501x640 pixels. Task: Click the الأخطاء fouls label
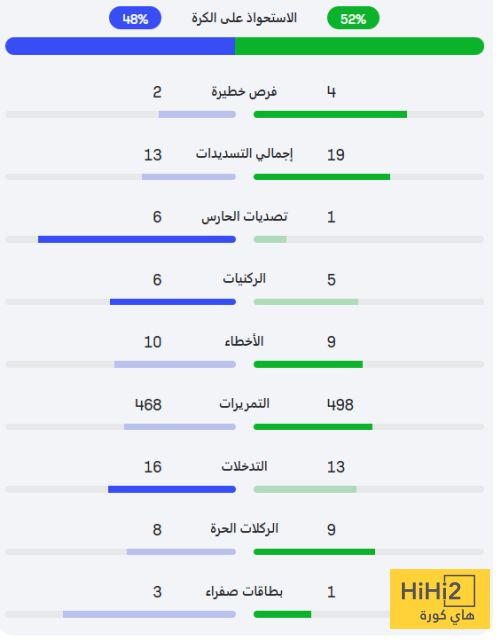pos(244,341)
